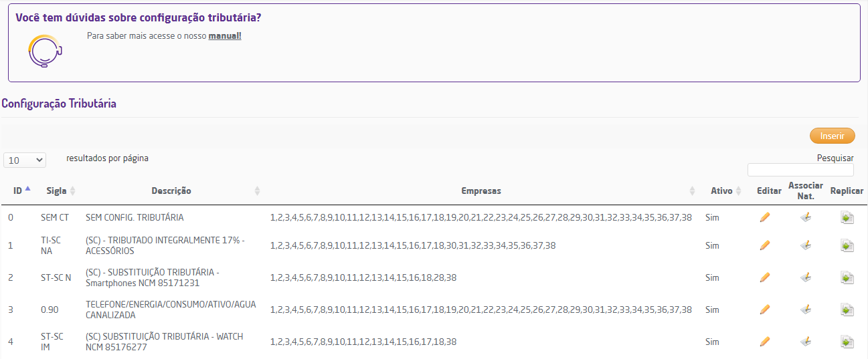Image resolution: width=868 pixels, height=359 pixels.
Task: Click edit pencil for ST-SC IM row
Action: (765, 342)
